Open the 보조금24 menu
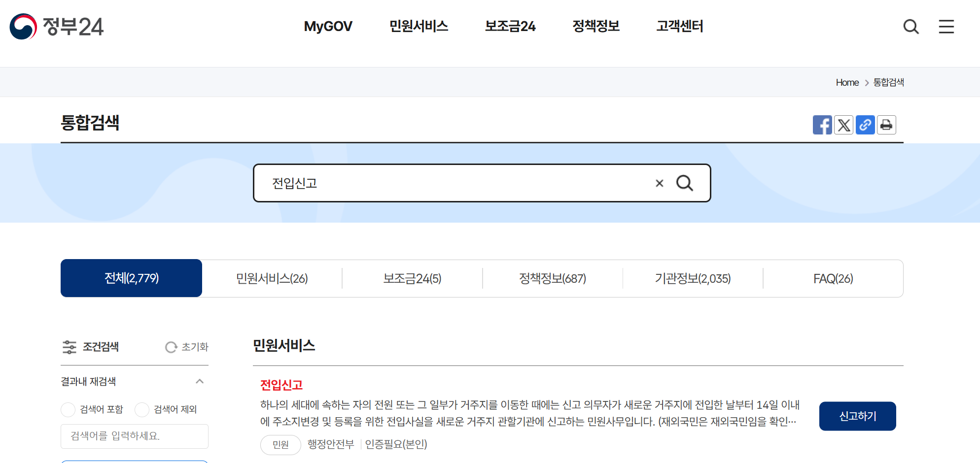Image resolution: width=980 pixels, height=463 pixels. (x=510, y=27)
